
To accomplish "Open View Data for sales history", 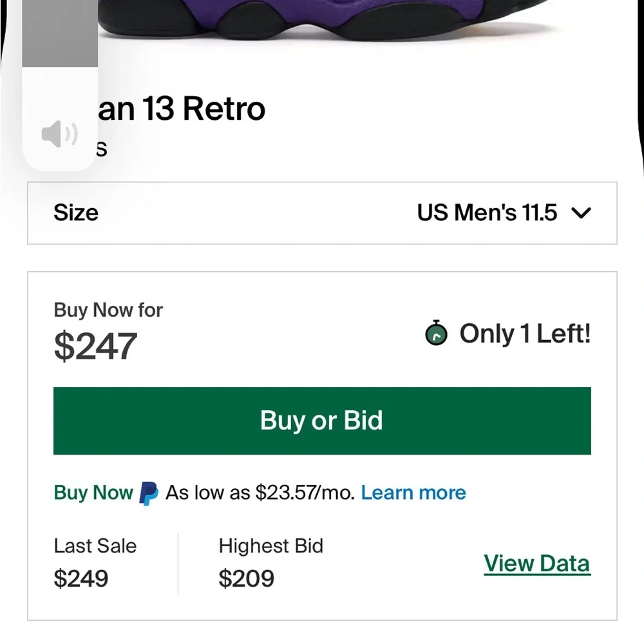I will (x=537, y=563).
